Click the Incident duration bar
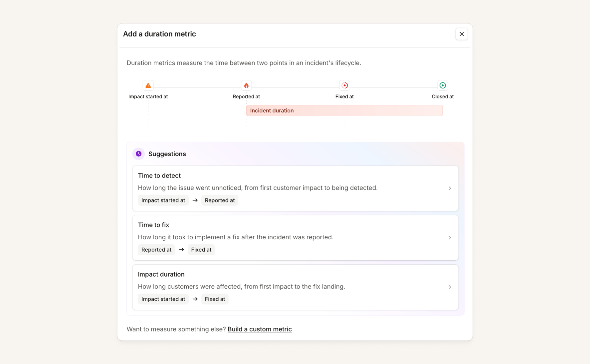 [x=344, y=110]
